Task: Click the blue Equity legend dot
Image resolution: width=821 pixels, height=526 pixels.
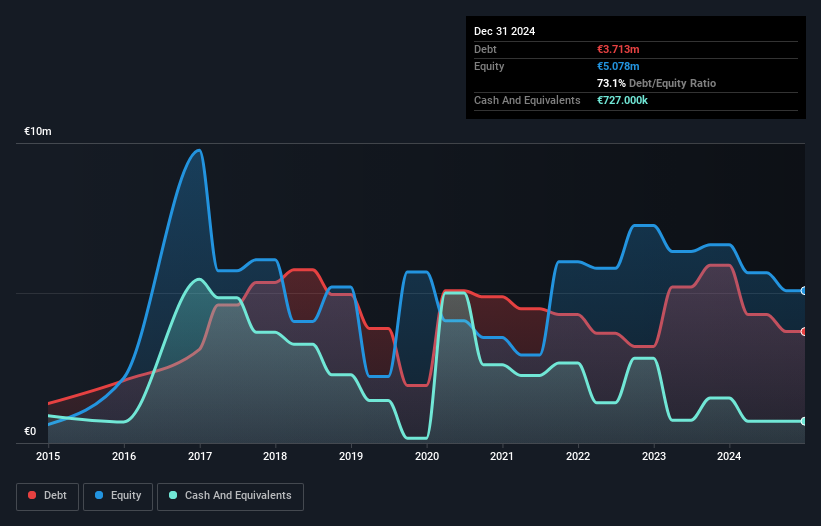Action: [x=99, y=495]
